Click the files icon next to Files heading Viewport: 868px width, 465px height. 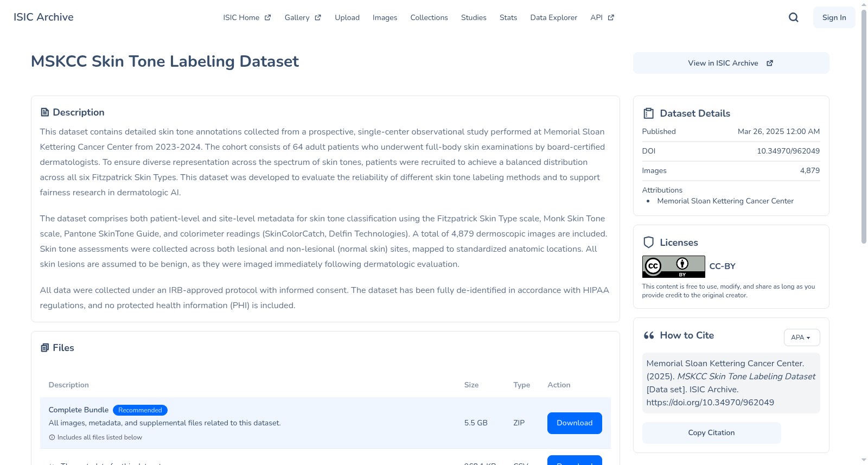45,348
